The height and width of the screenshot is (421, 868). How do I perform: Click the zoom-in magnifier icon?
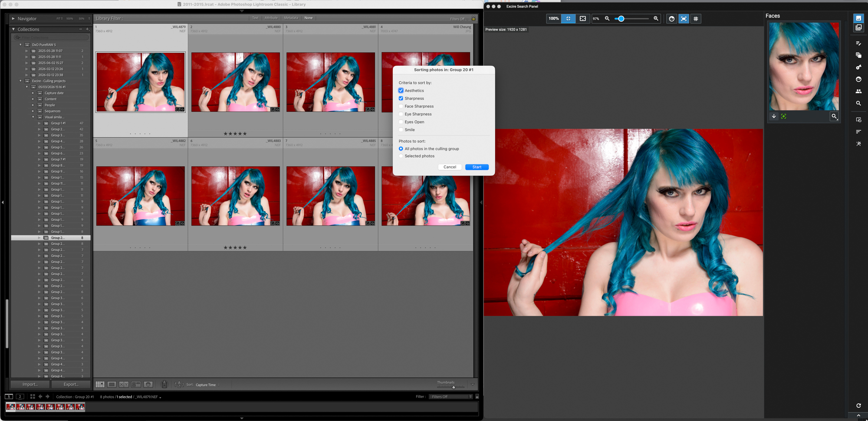[656, 19]
